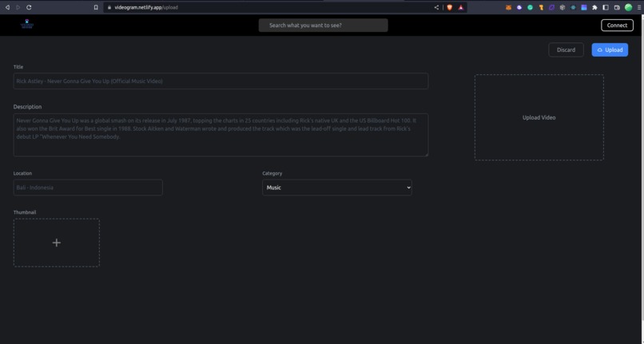This screenshot has height=344, width=644.
Task: Click the yellow key extension icon
Action: point(541,7)
